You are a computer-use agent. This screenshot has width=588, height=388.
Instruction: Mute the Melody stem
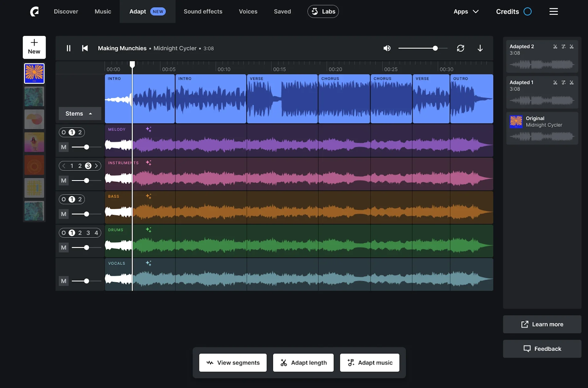pos(64,147)
